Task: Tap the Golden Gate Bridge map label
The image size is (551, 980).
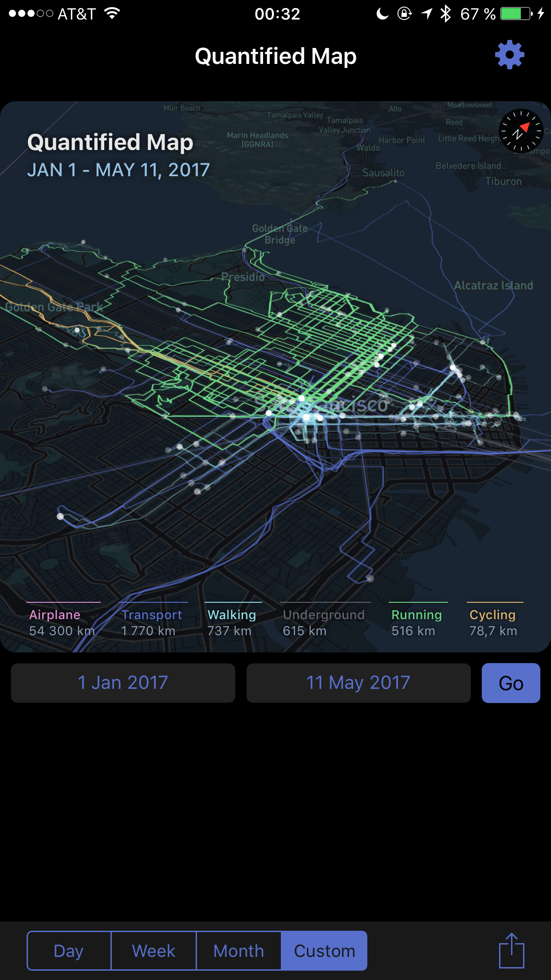Action: [x=280, y=234]
